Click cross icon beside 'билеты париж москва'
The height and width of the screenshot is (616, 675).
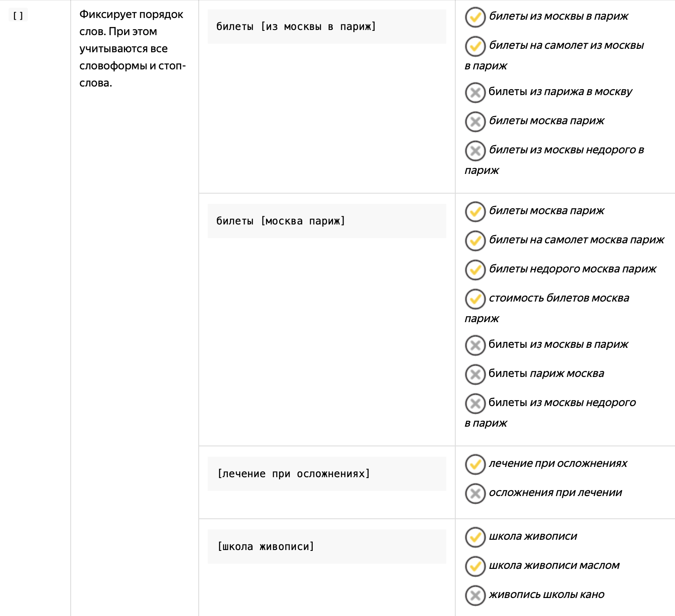click(475, 375)
